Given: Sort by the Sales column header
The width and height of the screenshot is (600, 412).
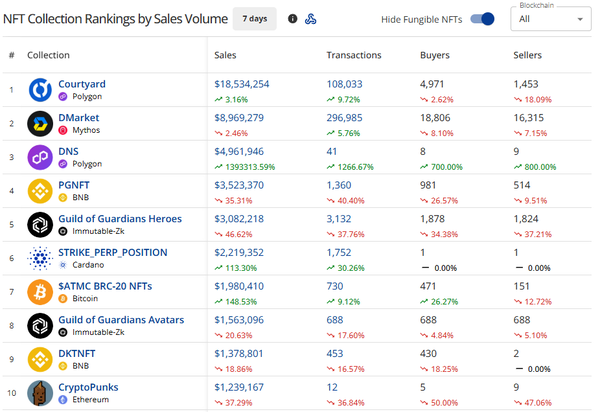Looking at the screenshot, I should point(225,55).
